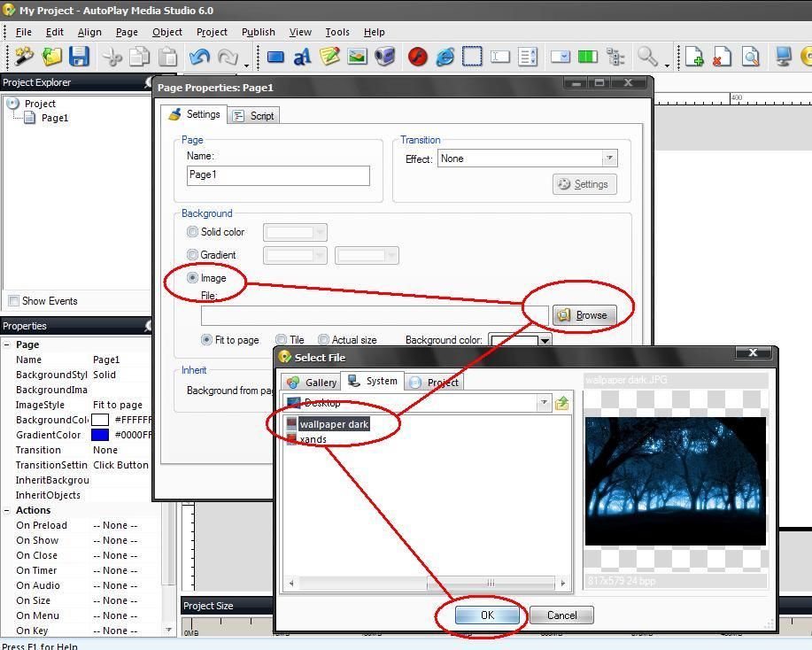
Task: Switch to the Gallery tab
Action: tap(312, 383)
